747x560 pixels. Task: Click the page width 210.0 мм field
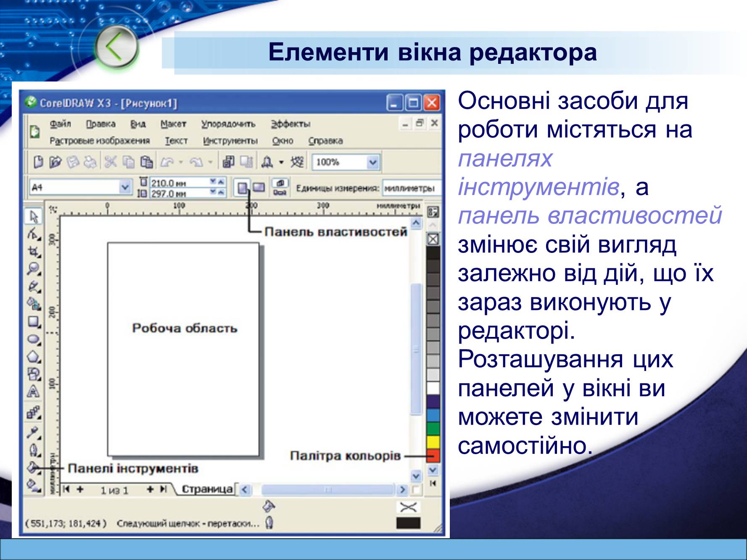[179, 183]
